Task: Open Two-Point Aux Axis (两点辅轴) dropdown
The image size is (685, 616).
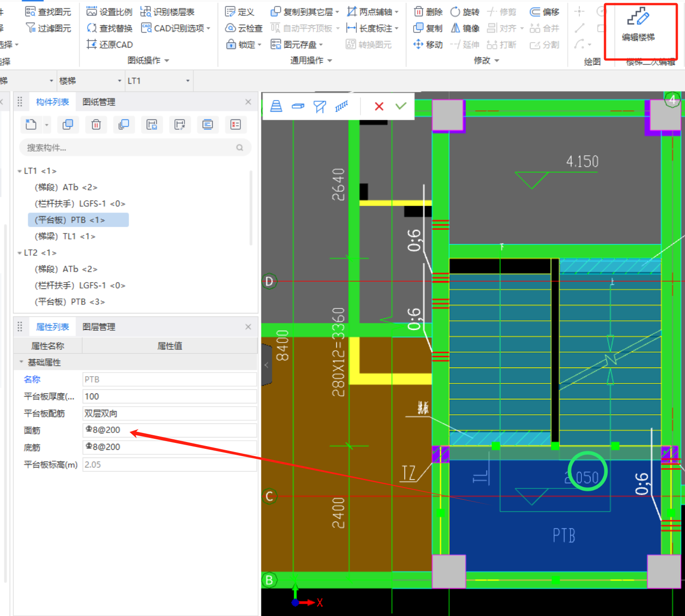Action: (396, 12)
